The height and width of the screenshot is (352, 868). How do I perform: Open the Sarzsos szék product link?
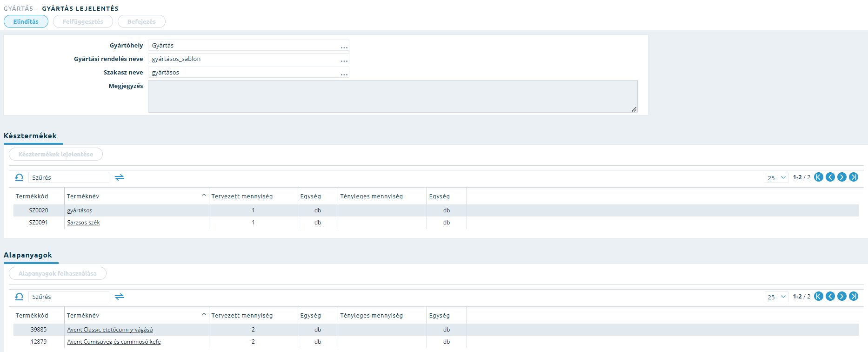pyautogui.click(x=83, y=223)
